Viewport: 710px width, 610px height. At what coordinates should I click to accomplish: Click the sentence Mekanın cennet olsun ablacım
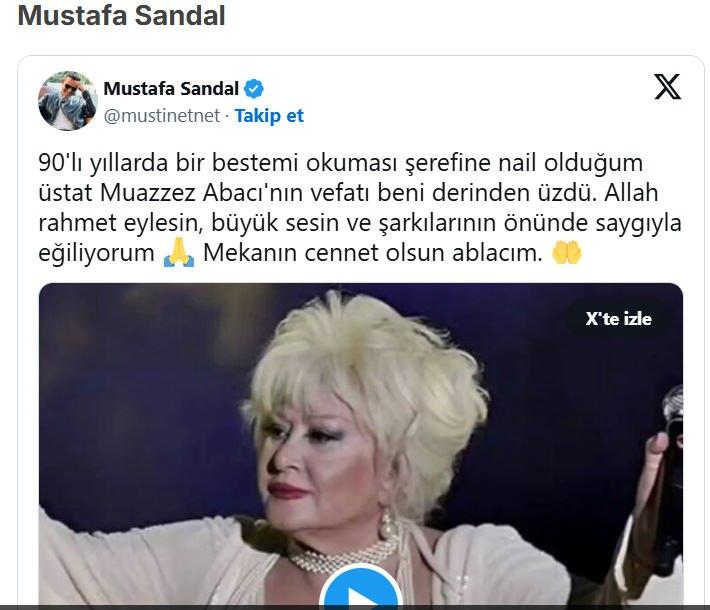pos(373,253)
